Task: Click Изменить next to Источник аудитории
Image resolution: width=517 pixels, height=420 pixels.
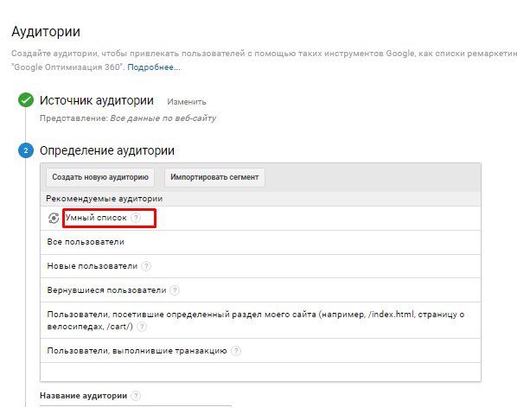Action: click(x=187, y=102)
